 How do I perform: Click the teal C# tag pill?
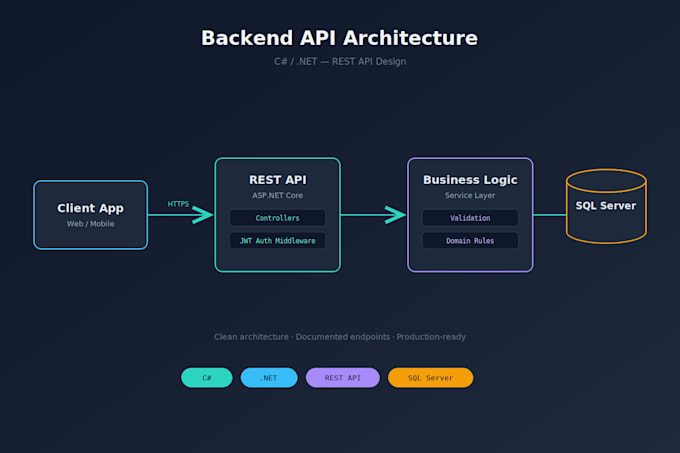pos(207,378)
